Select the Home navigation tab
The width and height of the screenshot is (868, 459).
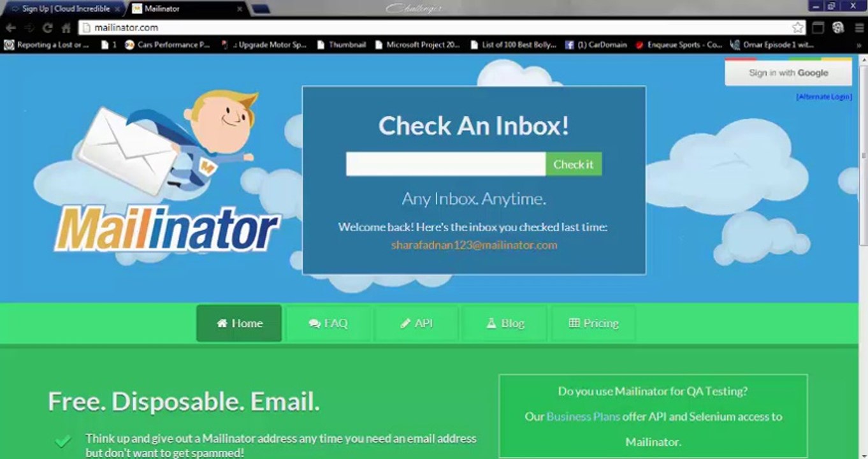[239, 323]
